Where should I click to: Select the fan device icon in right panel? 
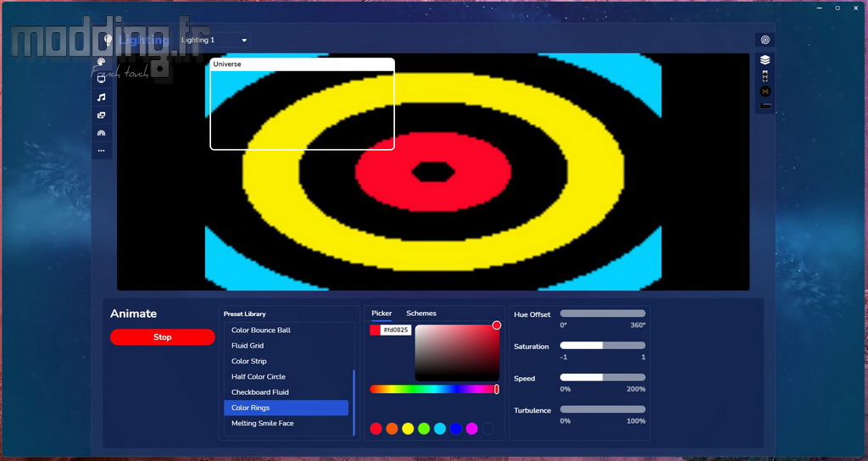click(x=765, y=75)
